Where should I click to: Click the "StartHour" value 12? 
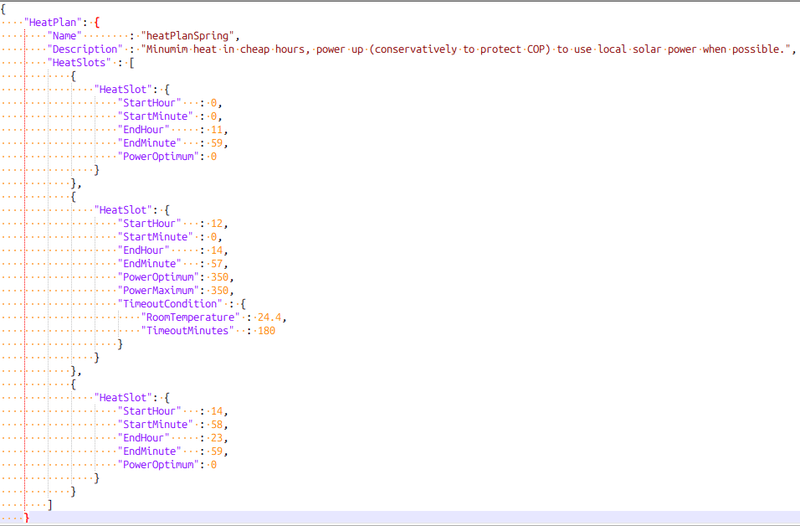coord(217,223)
